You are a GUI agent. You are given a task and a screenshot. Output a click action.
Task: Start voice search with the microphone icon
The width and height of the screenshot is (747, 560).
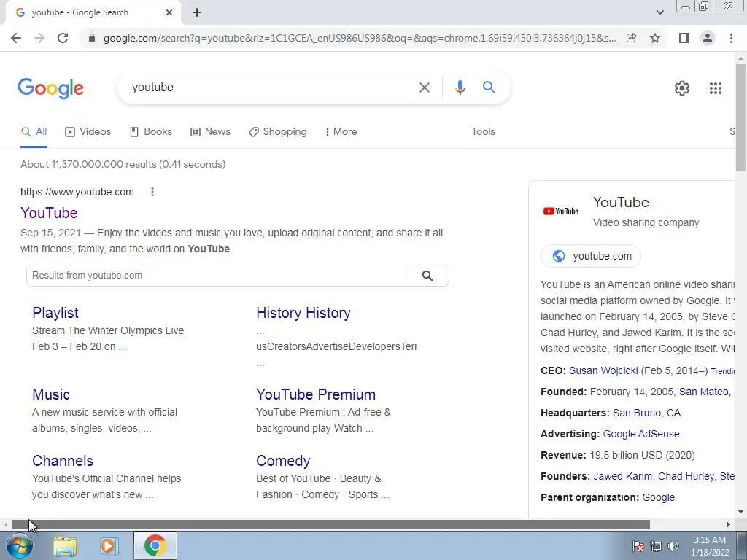(x=460, y=87)
